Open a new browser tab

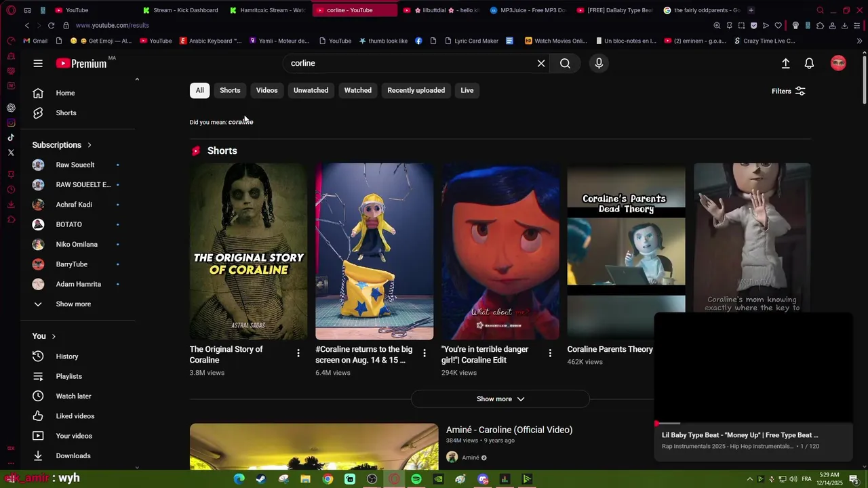(751, 10)
